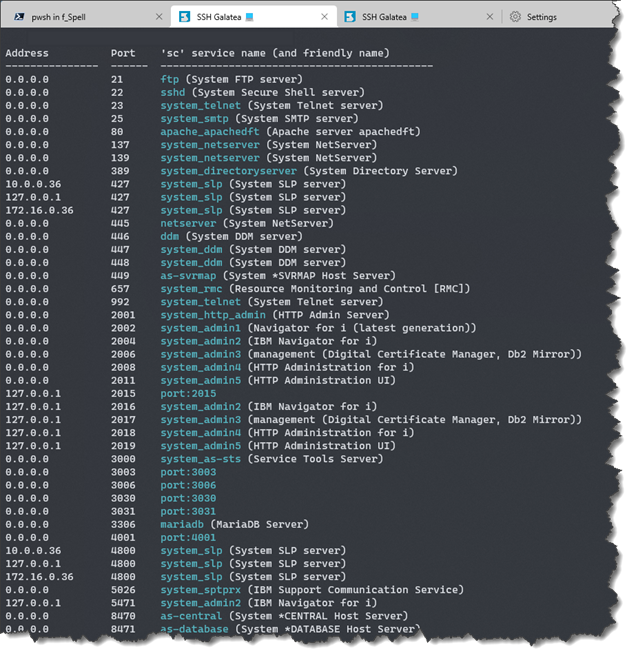Click the 'Address' column header text
Viewport: 636px width, 660px height.
[x=27, y=53]
